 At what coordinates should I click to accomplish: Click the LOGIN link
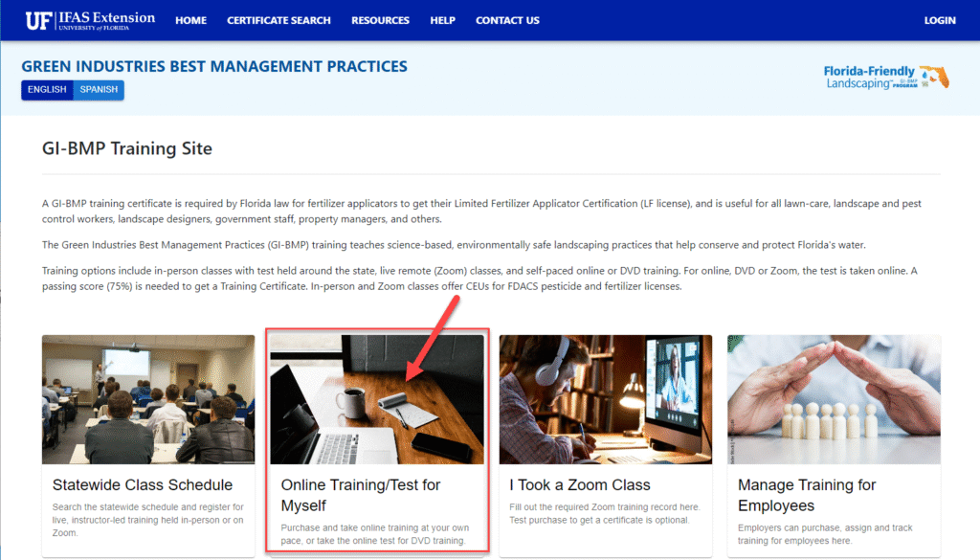pos(939,20)
